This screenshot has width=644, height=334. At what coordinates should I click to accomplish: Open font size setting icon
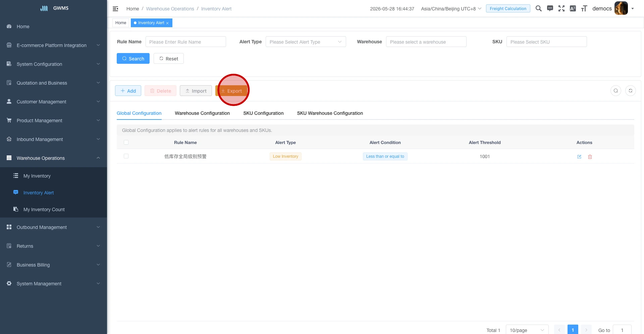584,8
